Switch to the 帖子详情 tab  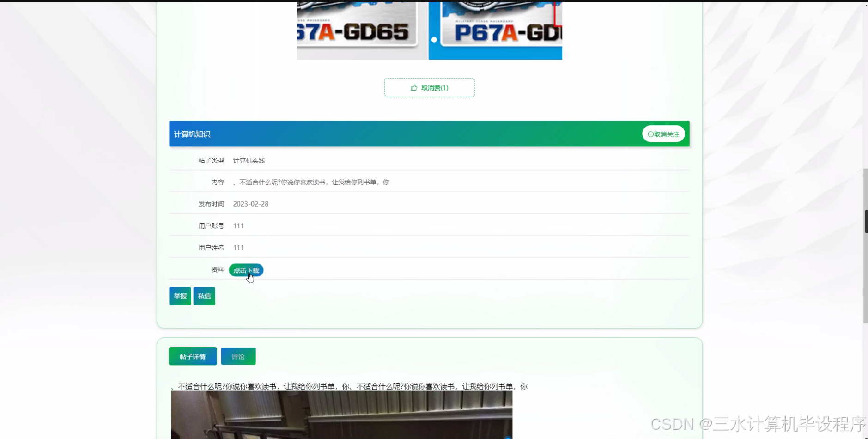tap(193, 356)
